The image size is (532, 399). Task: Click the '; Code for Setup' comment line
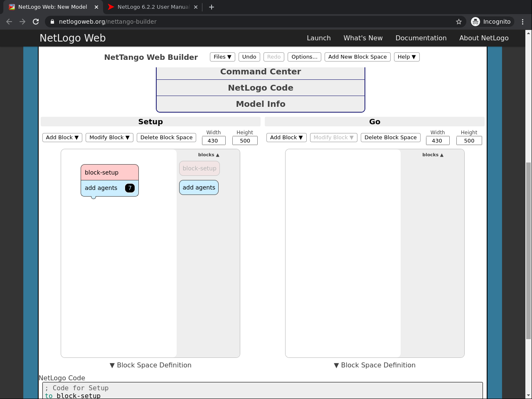click(77, 388)
